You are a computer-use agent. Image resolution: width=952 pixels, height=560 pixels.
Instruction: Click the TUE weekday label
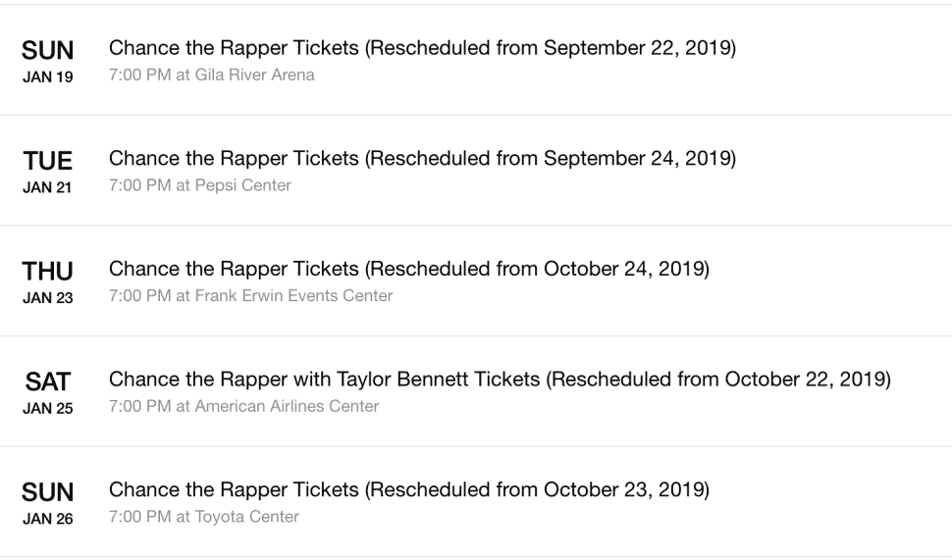[x=47, y=161]
